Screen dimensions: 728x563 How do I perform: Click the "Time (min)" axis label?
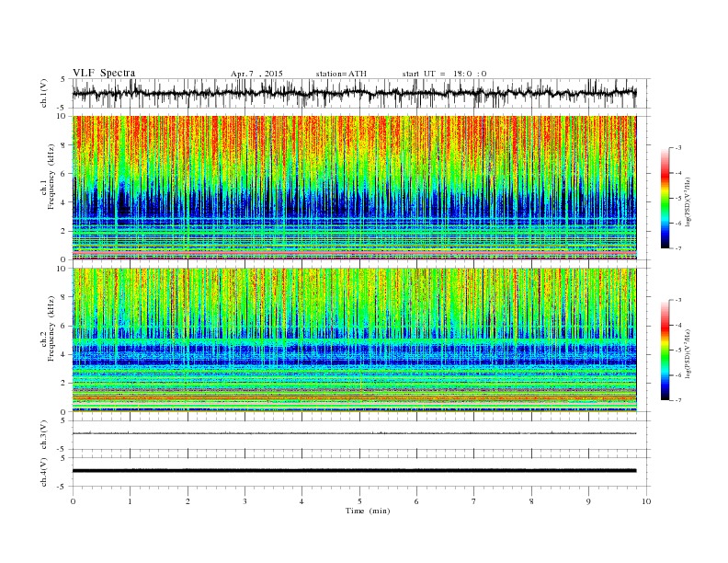coord(368,511)
